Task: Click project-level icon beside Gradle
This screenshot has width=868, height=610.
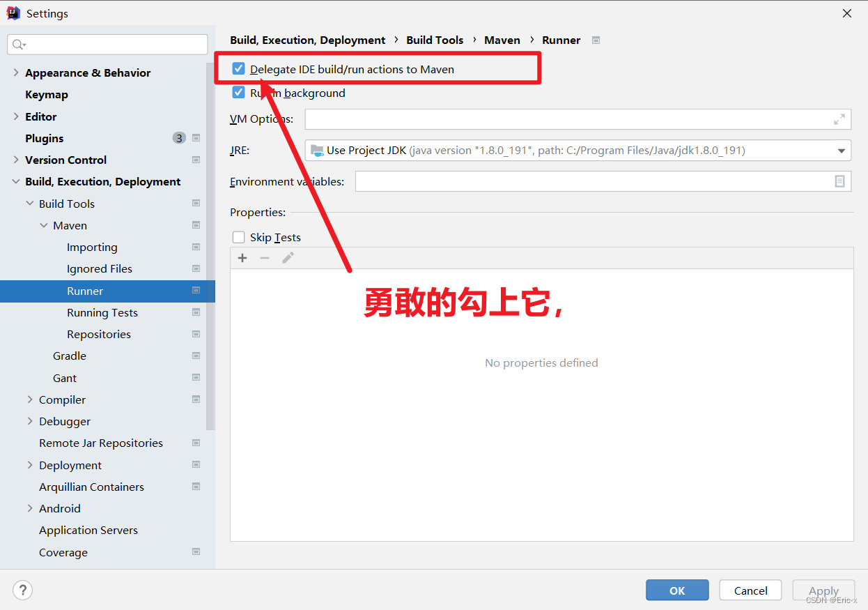Action: click(196, 356)
